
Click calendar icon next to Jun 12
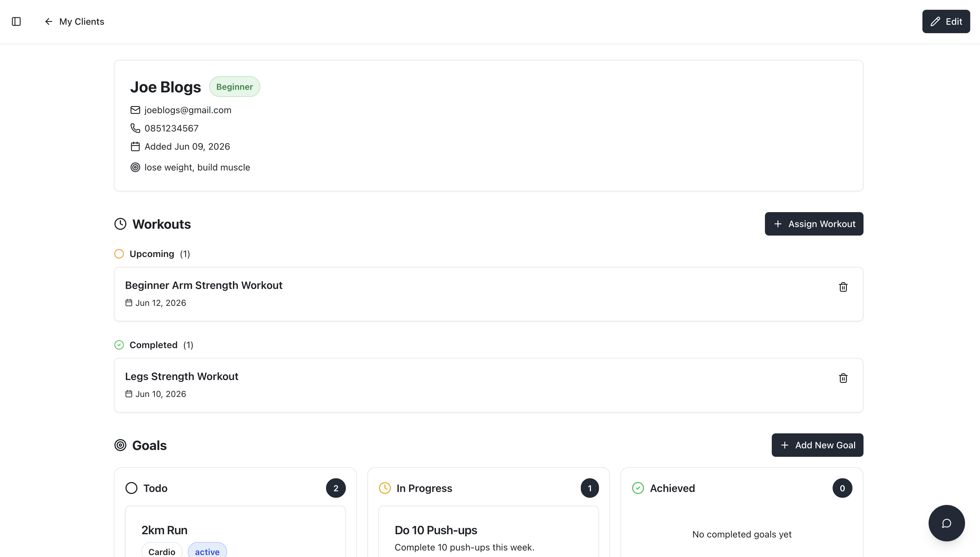pos(129,303)
